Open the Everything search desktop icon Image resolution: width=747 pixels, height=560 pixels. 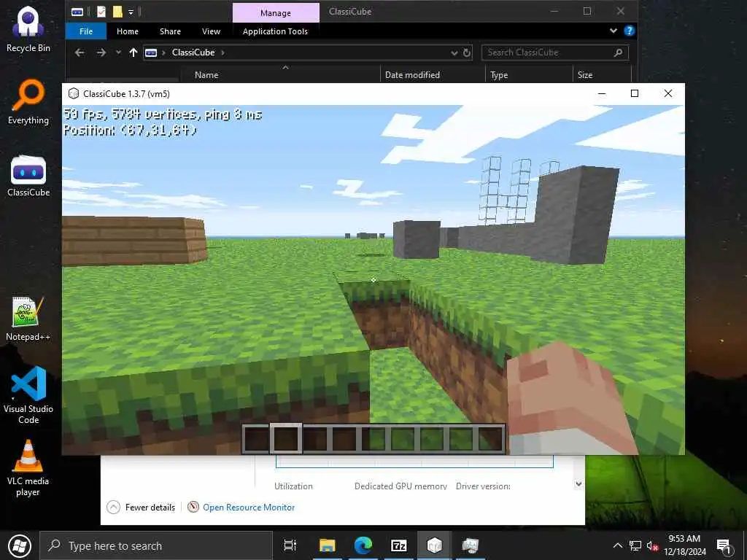tap(28, 102)
